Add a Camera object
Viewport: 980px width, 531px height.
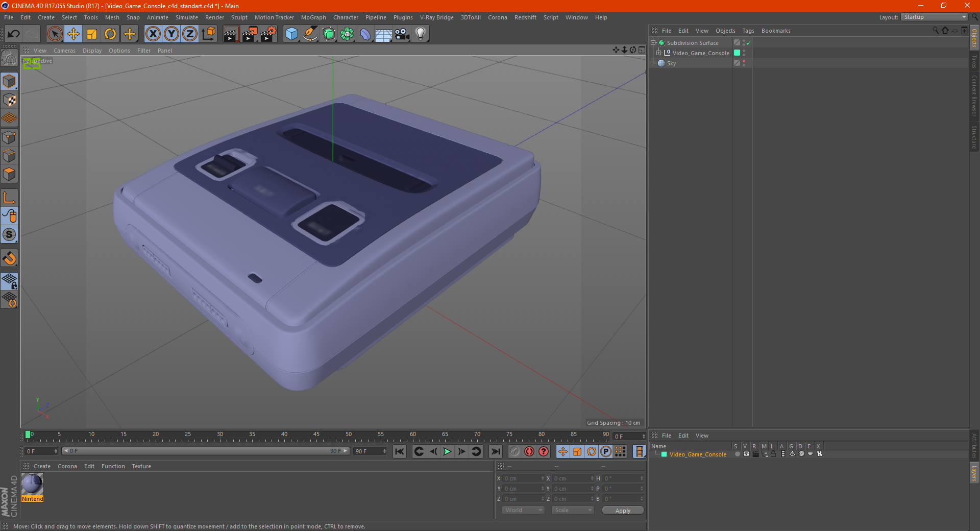pos(402,34)
